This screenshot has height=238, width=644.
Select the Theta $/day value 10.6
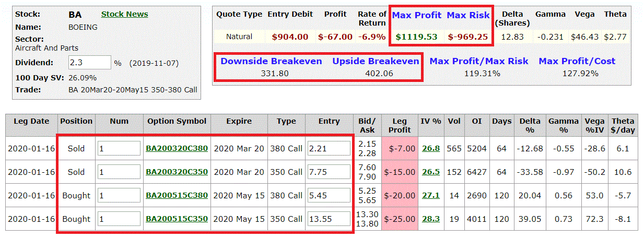(623, 172)
